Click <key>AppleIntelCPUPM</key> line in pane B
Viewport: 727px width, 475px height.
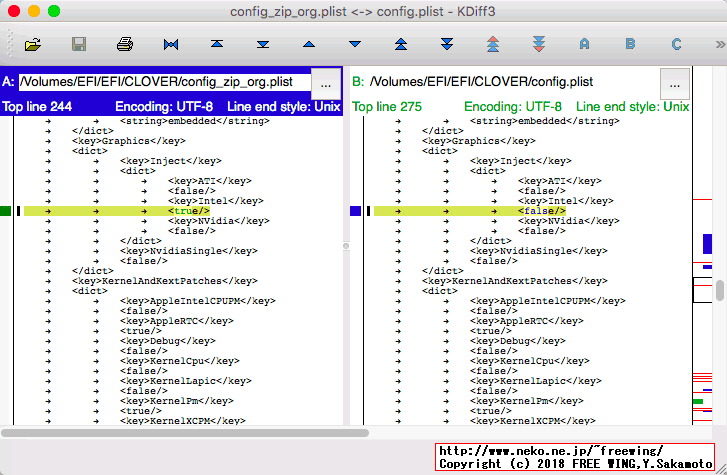(548, 301)
